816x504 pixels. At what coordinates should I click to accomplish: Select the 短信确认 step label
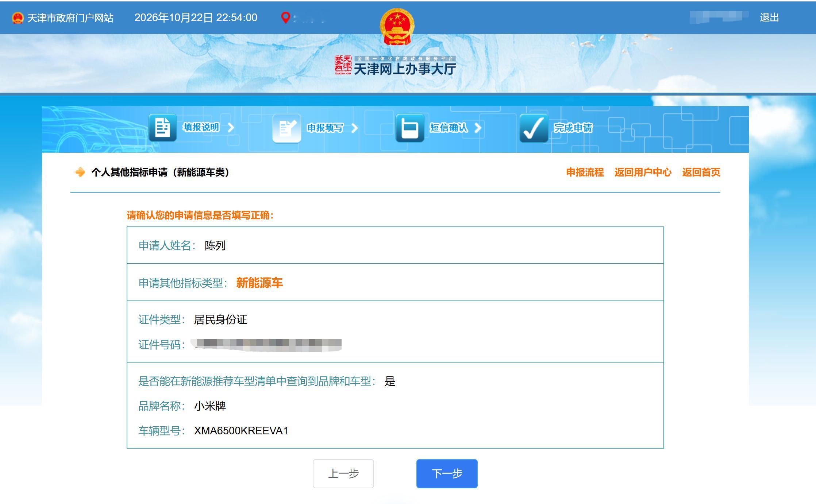pos(449,128)
